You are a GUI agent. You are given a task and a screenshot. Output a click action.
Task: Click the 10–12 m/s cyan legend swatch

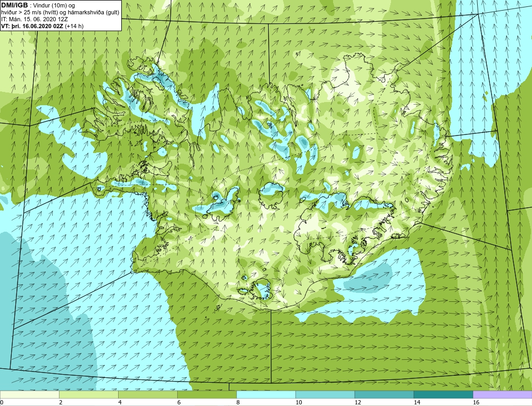(325, 394)
